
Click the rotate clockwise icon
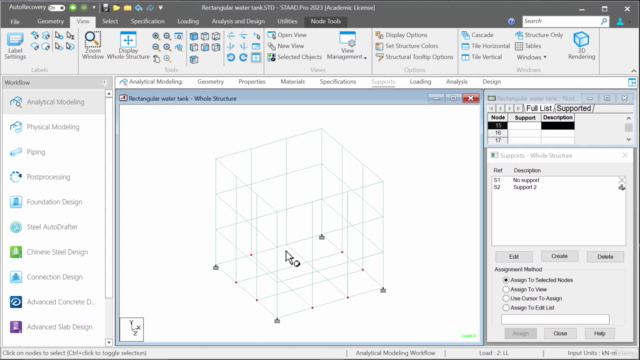tap(243, 58)
